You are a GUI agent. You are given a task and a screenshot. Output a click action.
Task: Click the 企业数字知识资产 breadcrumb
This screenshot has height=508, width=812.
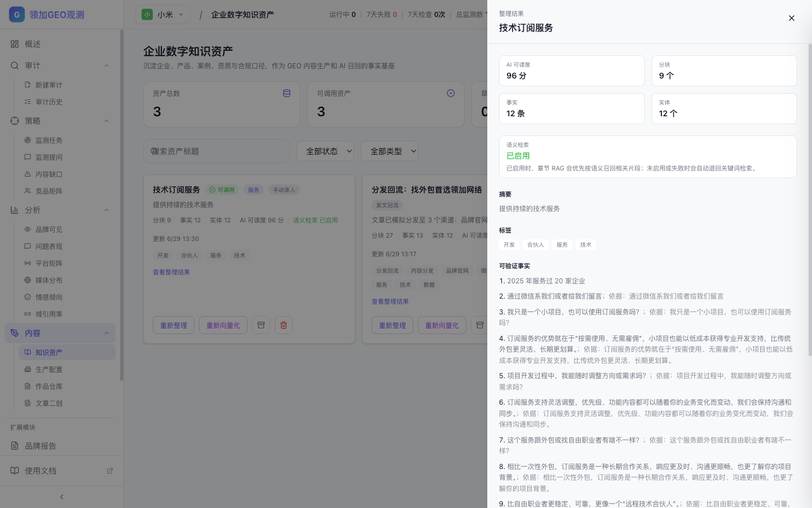click(242, 15)
